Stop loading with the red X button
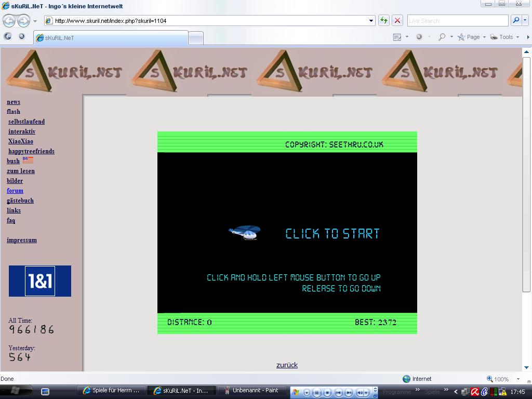532x399 pixels. [397, 21]
